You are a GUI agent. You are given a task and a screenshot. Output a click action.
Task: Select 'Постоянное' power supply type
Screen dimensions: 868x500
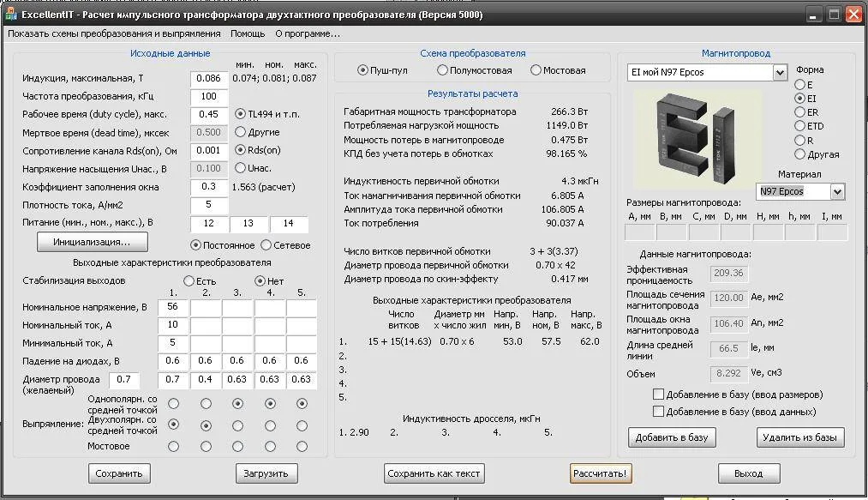(195, 245)
